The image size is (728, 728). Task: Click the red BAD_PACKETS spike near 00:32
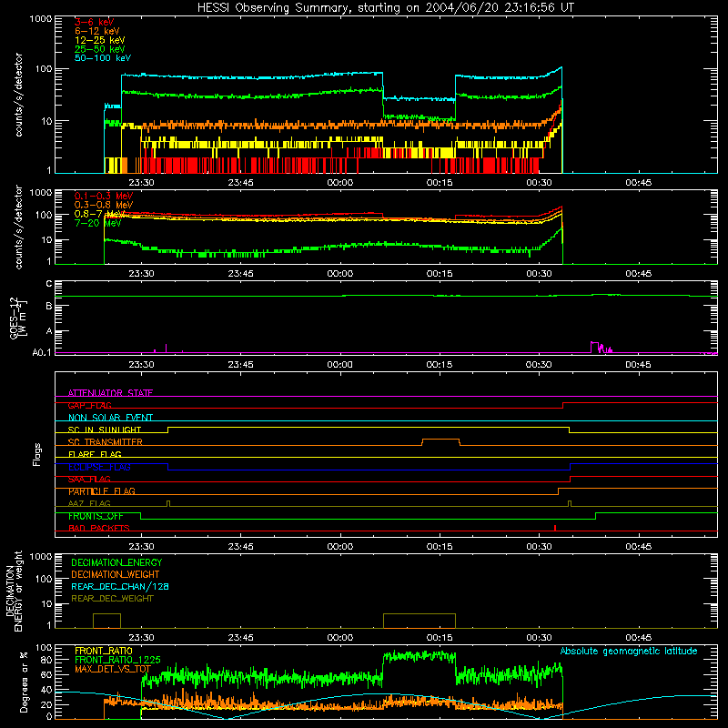coord(555,528)
